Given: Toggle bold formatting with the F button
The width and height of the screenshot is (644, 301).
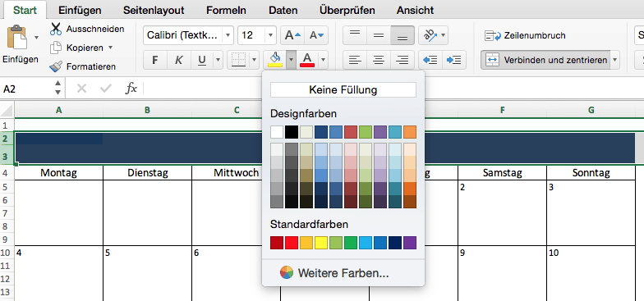Looking at the screenshot, I should tap(154, 61).
